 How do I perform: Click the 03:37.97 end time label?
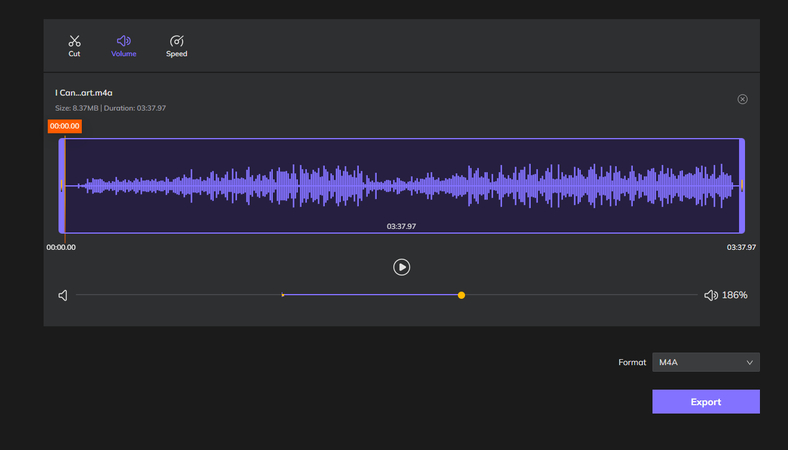coord(741,247)
